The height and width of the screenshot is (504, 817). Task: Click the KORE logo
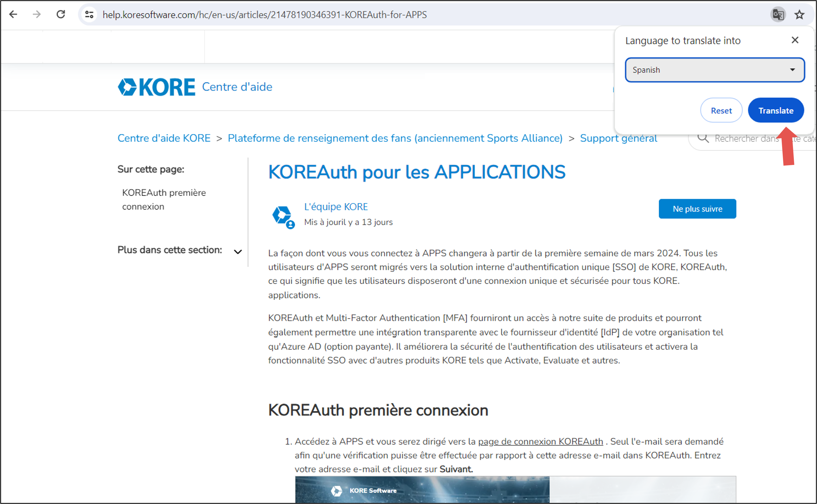point(156,87)
